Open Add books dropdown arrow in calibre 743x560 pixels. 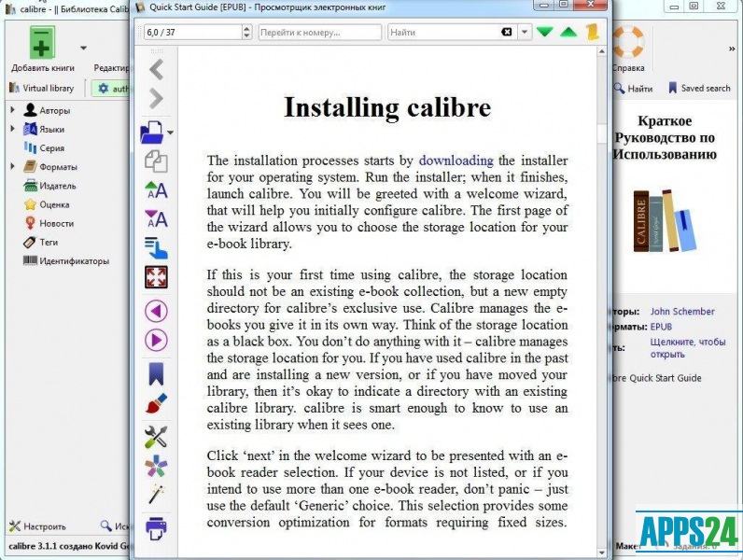click(83, 48)
